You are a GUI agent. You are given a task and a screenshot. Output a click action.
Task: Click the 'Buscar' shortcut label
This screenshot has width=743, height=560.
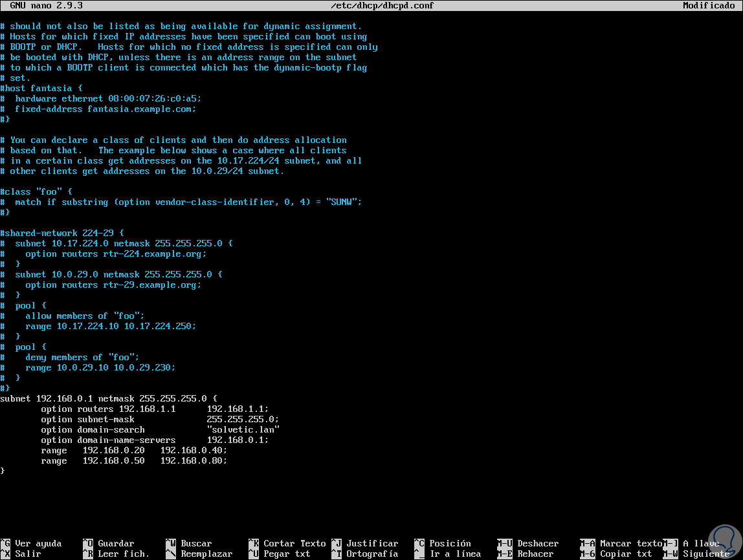click(196, 543)
